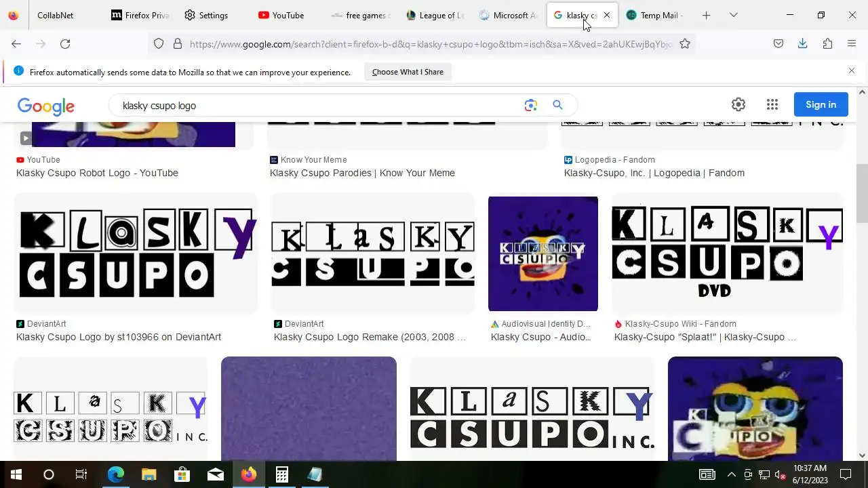Expand the list all tabs chevron

[x=733, y=15]
